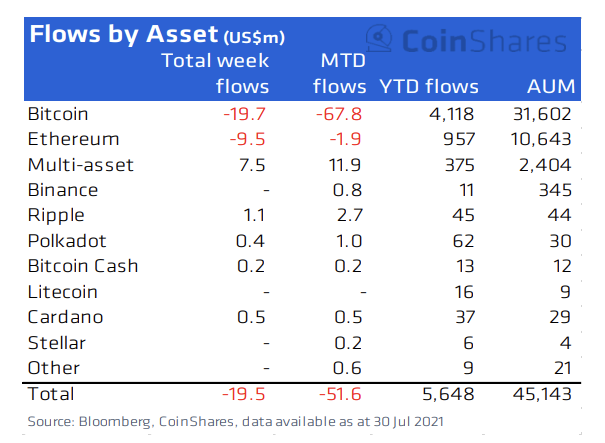The image size is (605, 443).
Task: Click the CoinShares watermark text
Action: click(x=484, y=41)
